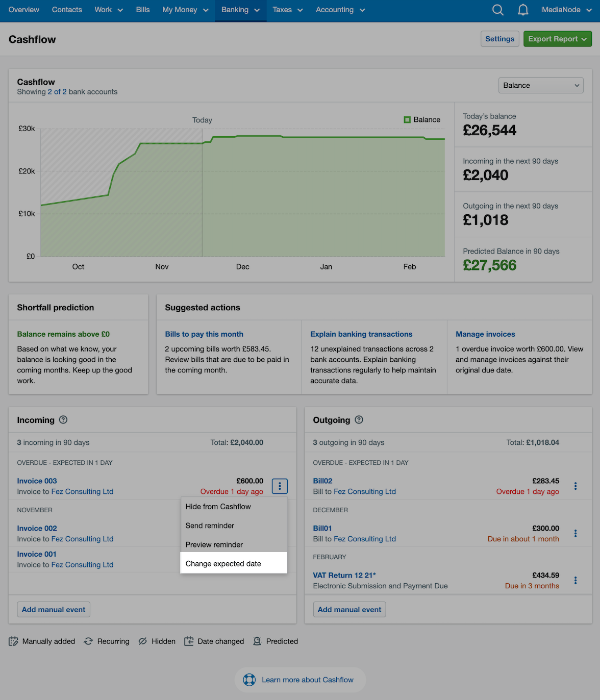Open Fez Consulting Ltd link under Bill01

click(365, 539)
